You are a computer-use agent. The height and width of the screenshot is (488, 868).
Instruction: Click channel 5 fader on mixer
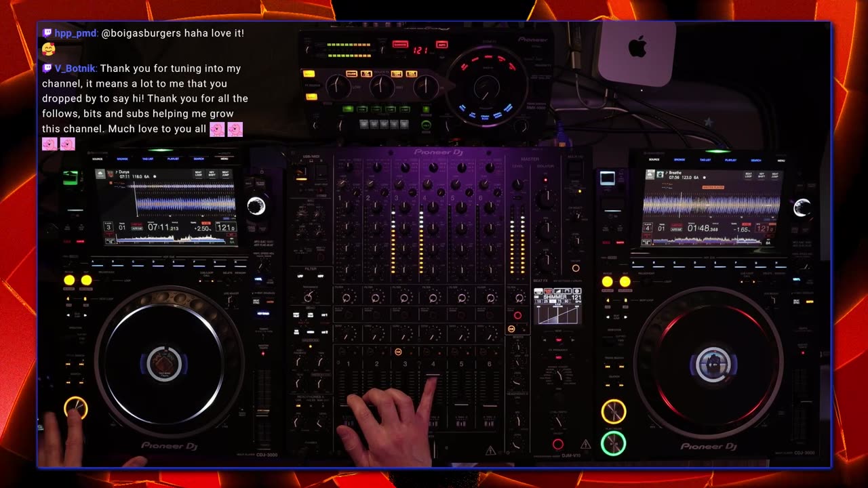coord(461,405)
